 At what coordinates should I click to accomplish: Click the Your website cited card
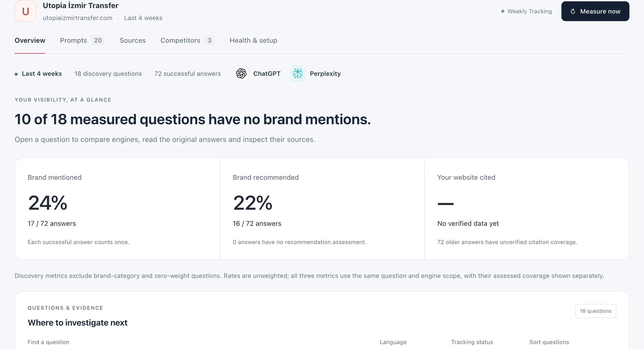coord(527,209)
